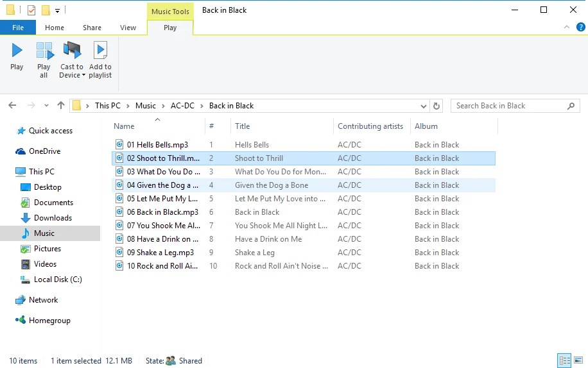Select the Play ribbon tab

pos(170,28)
